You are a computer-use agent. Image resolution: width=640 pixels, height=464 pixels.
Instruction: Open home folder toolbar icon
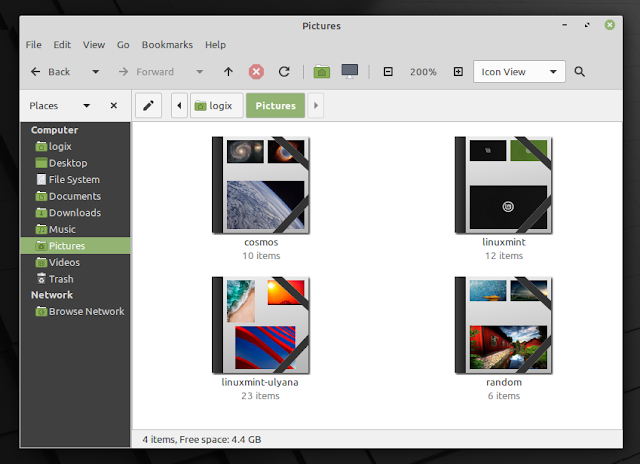(322, 72)
